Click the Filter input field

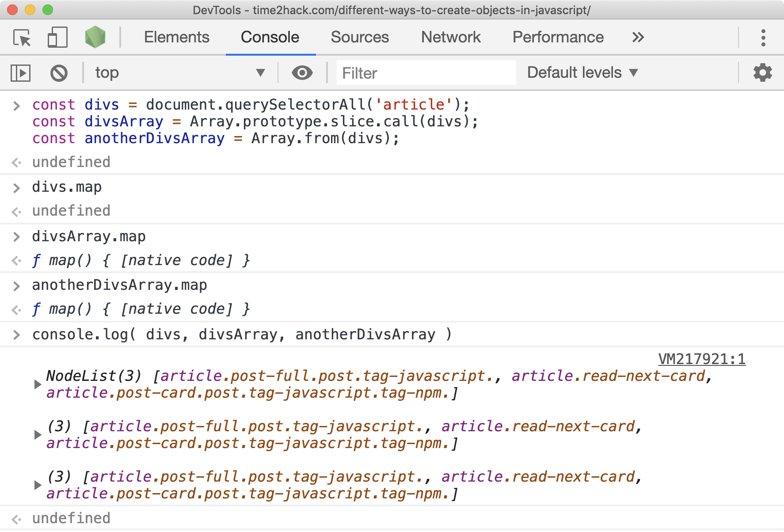pyautogui.click(x=426, y=73)
